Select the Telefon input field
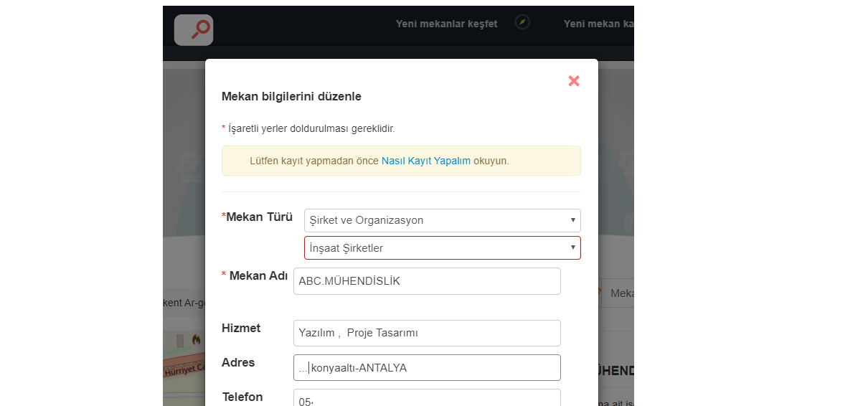 427,398
